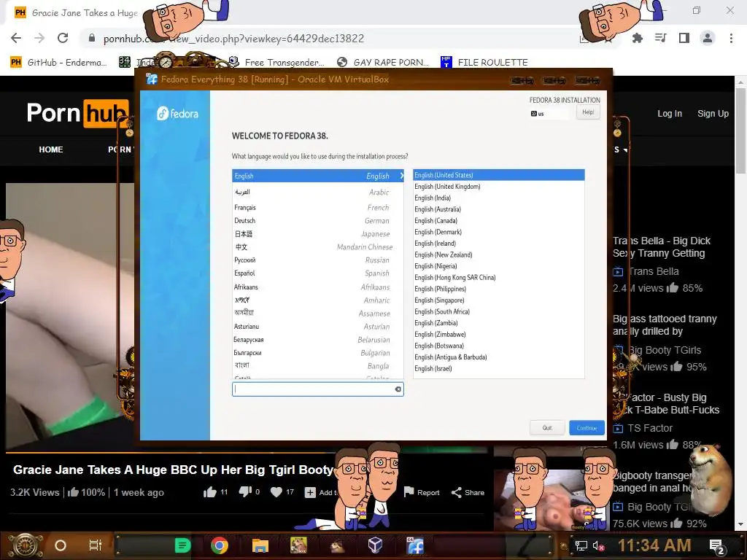Click the browser forward arrow
The width and height of the screenshot is (747, 560).
point(39,38)
